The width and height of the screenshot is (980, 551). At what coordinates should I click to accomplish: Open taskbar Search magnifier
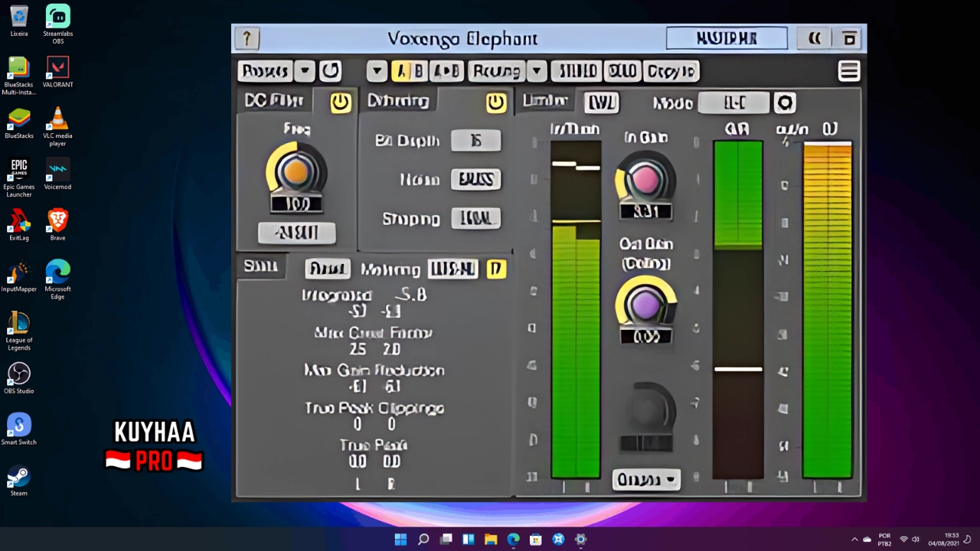[423, 540]
